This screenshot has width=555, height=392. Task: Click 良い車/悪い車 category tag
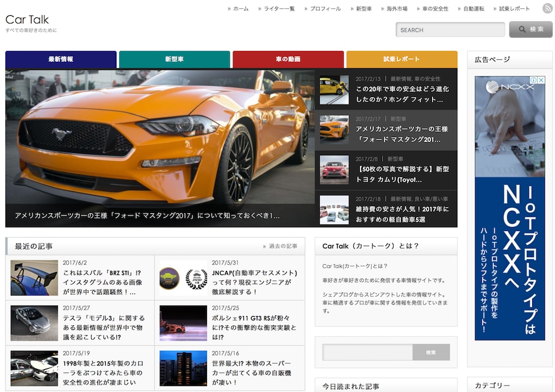[431, 199]
